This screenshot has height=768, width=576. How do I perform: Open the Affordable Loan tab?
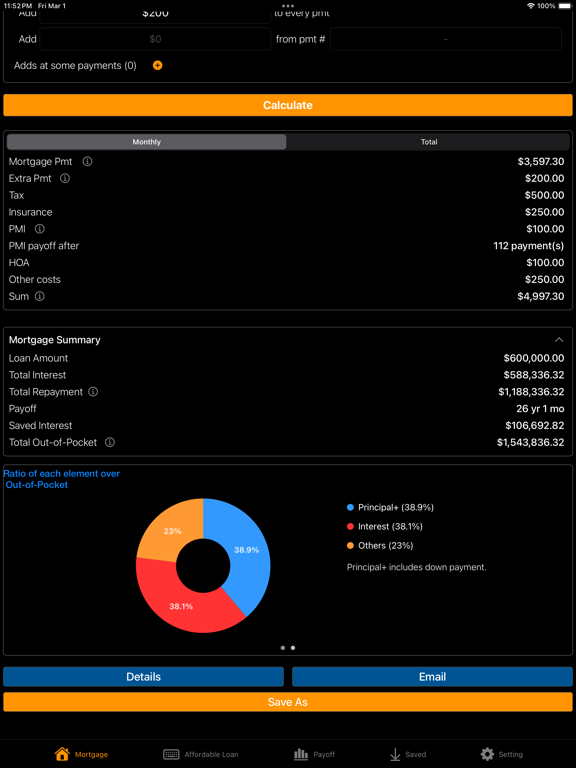[200, 754]
